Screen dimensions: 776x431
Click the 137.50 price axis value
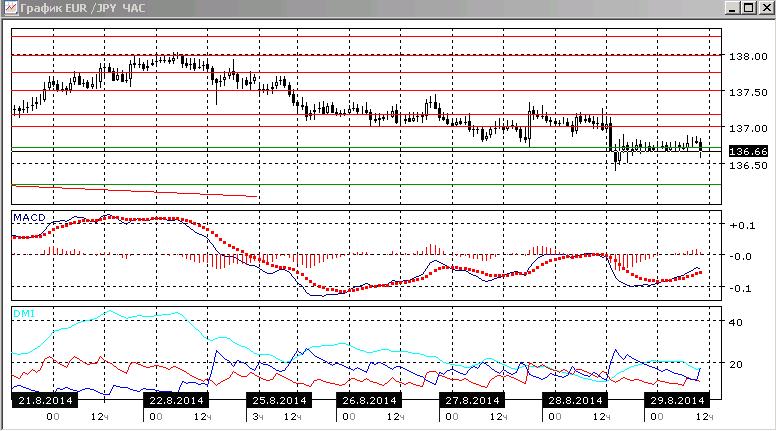(748, 93)
